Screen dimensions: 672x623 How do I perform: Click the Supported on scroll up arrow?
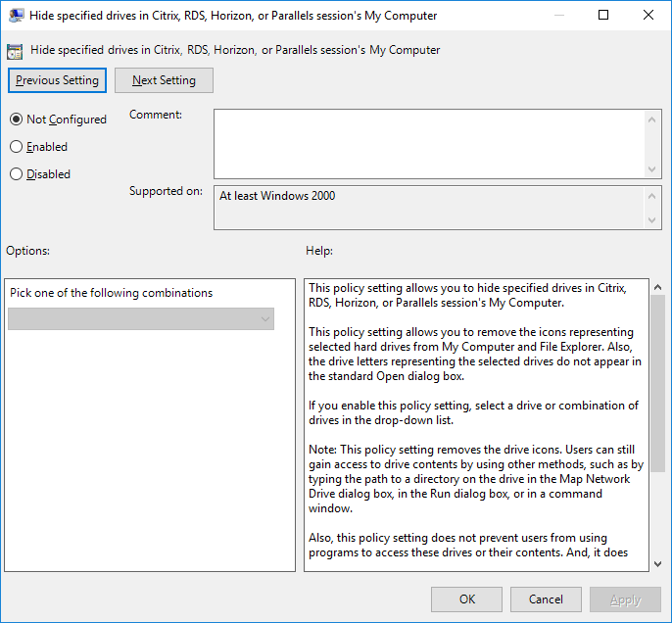tap(653, 195)
